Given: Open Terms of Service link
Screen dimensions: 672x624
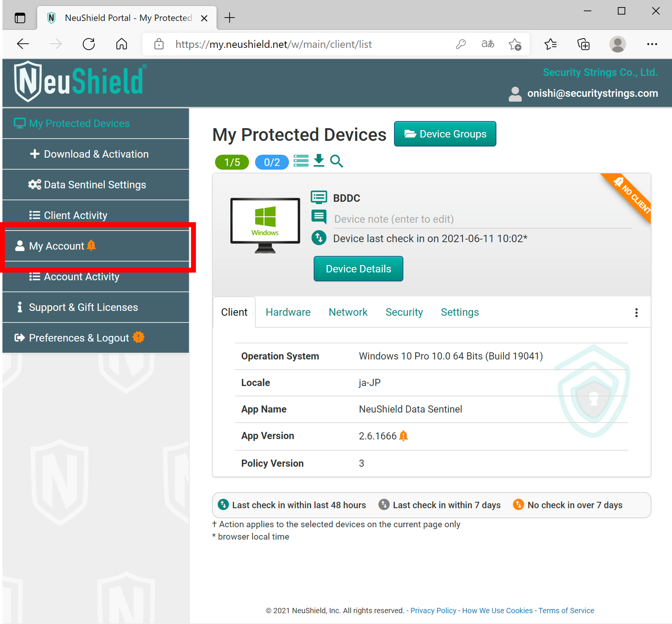Looking at the screenshot, I should click(x=566, y=610).
